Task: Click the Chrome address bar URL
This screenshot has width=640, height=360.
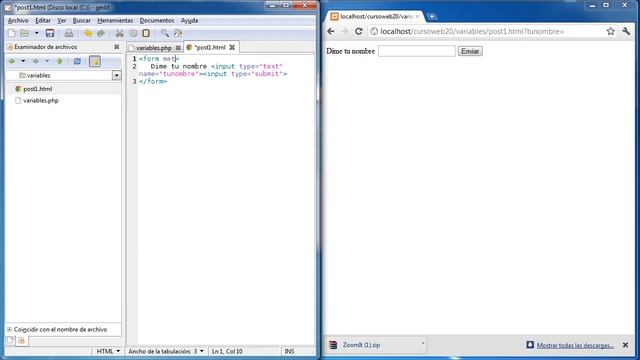Action: (472, 31)
